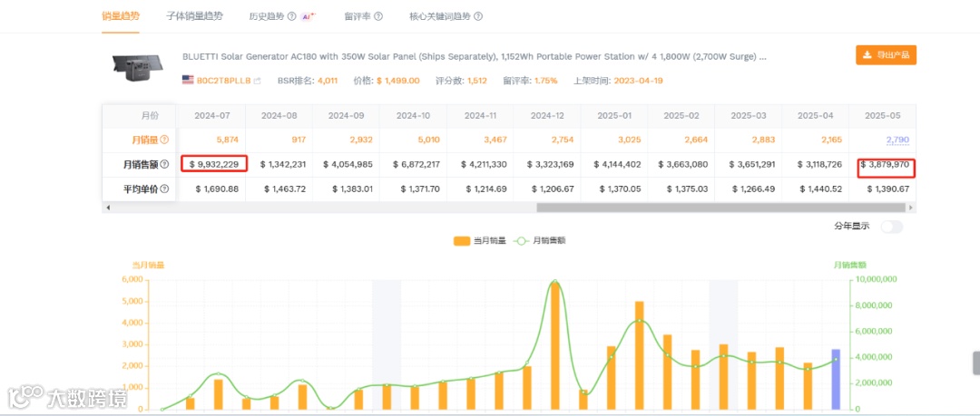Click the help icon beside 月销售额
Viewport: 980px width, 416px height.
coord(164,164)
